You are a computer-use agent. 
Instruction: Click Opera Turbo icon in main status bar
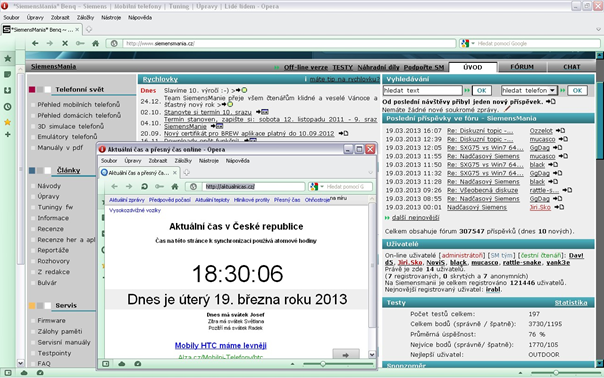pyautogui.click(x=40, y=373)
